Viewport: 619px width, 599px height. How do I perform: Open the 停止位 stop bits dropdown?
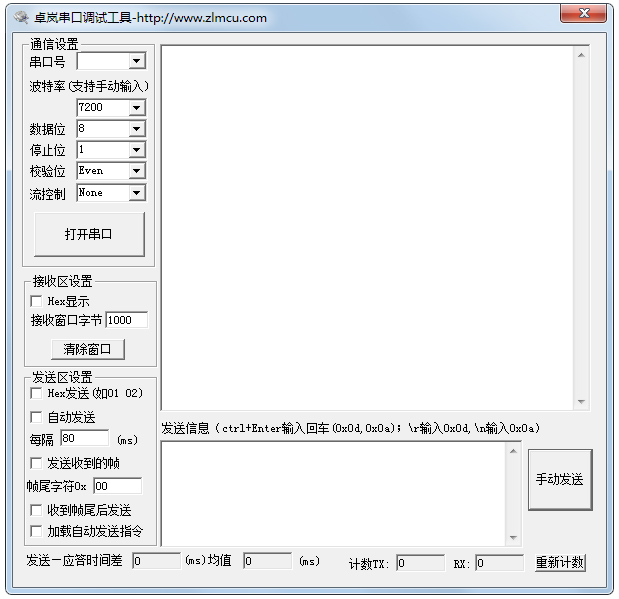tap(137, 150)
